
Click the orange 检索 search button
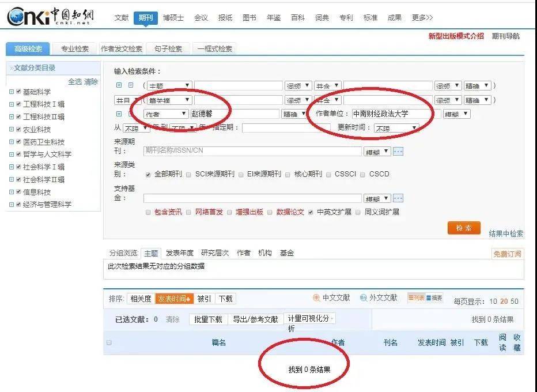click(x=463, y=228)
